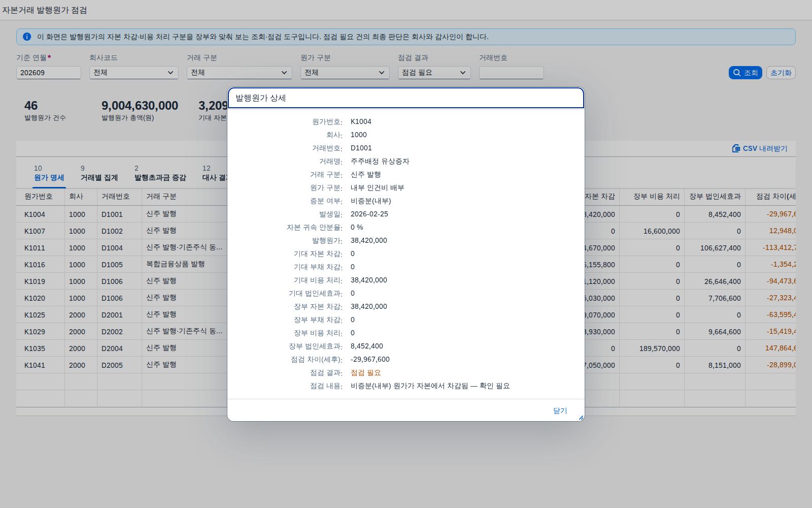
Task: Click the D1005 transaction number cell
Action: point(119,265)
